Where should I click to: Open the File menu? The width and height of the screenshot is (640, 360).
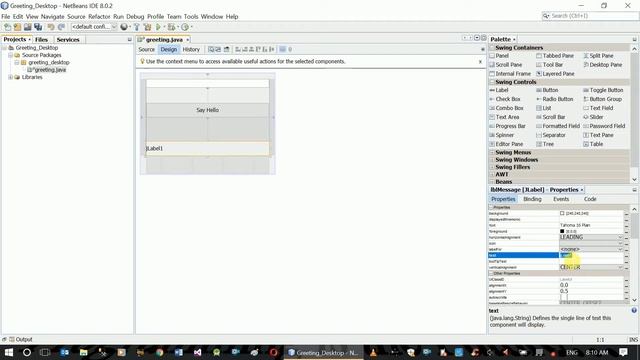(6, 17)
